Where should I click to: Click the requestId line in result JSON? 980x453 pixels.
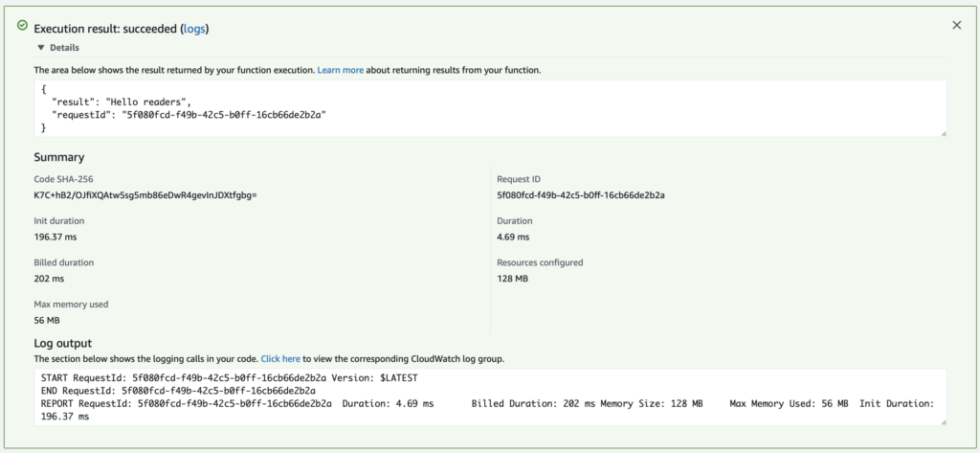tap(189, 115)
